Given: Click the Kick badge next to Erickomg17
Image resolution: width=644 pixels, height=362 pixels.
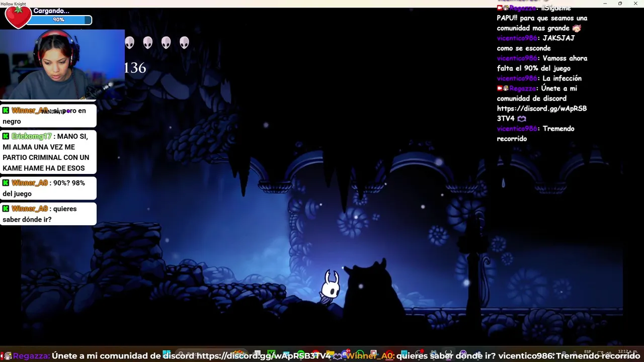Looking at the screenshot, I should [6, 136].
